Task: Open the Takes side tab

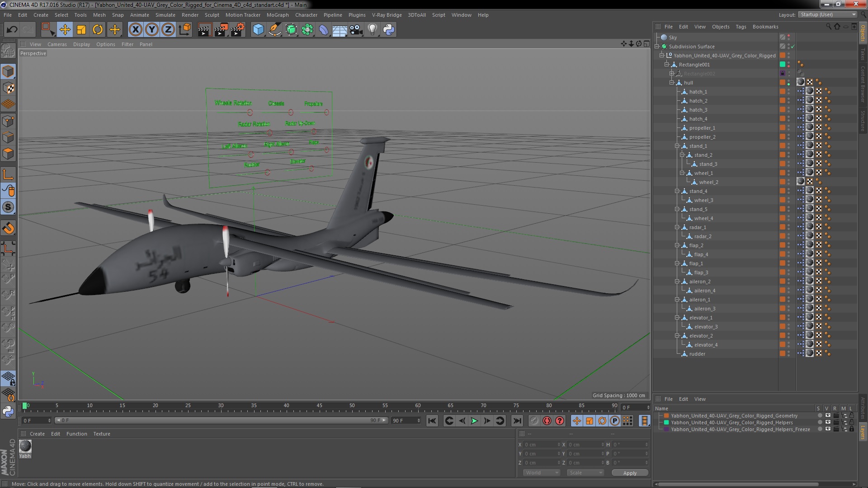Action: [x=863, y=54]
